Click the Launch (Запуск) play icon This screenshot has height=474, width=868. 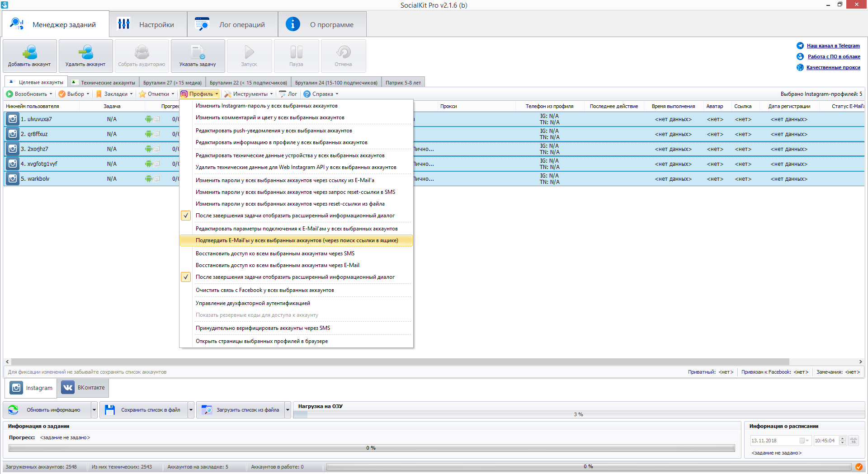click(x=249, y=52)
